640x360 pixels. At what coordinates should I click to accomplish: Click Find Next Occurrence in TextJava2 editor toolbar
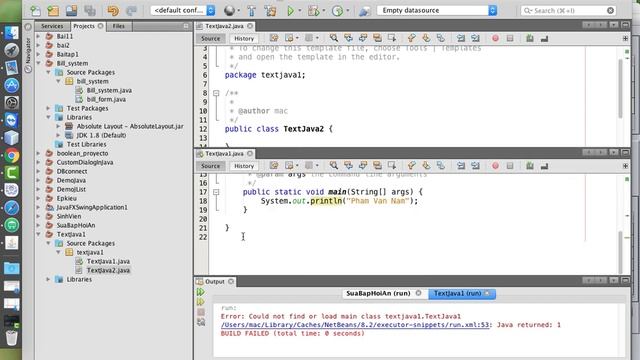(363, 38)
